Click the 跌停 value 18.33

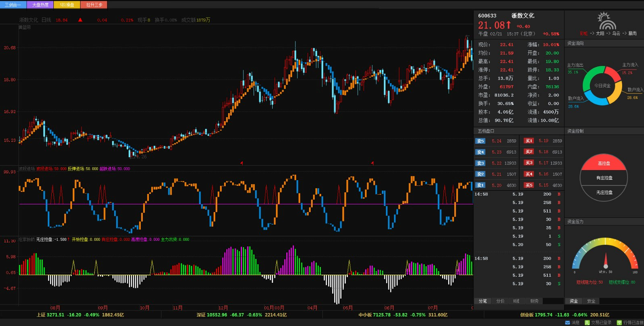[x=552, y=70]
